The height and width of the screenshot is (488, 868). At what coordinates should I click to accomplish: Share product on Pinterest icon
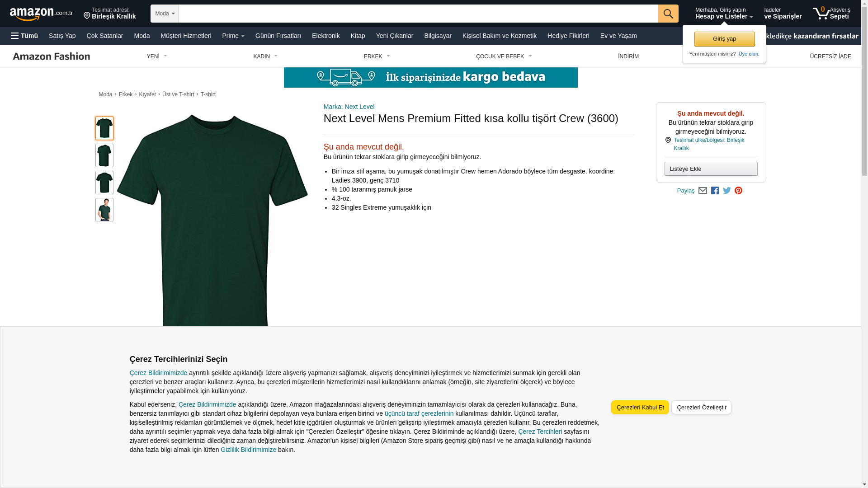coord(738,191)
